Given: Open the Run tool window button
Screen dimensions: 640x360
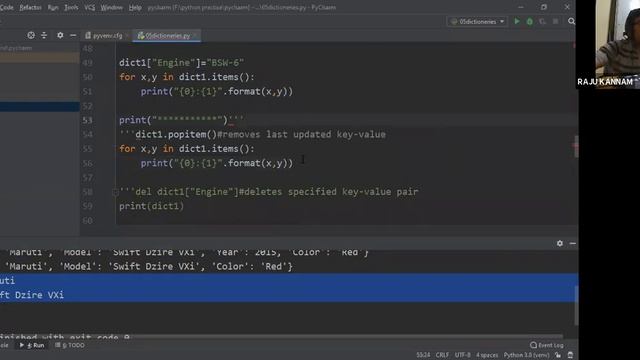Looking at the screenshot, I should (x=32, y=345).
